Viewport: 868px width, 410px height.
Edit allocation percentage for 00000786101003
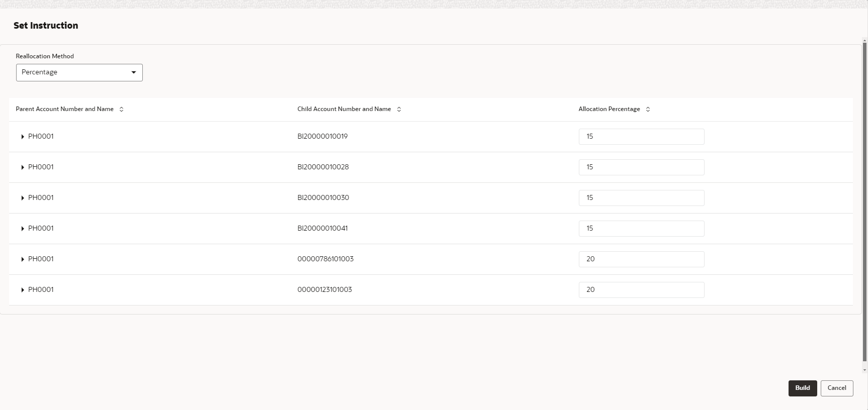tap(641, 259)
